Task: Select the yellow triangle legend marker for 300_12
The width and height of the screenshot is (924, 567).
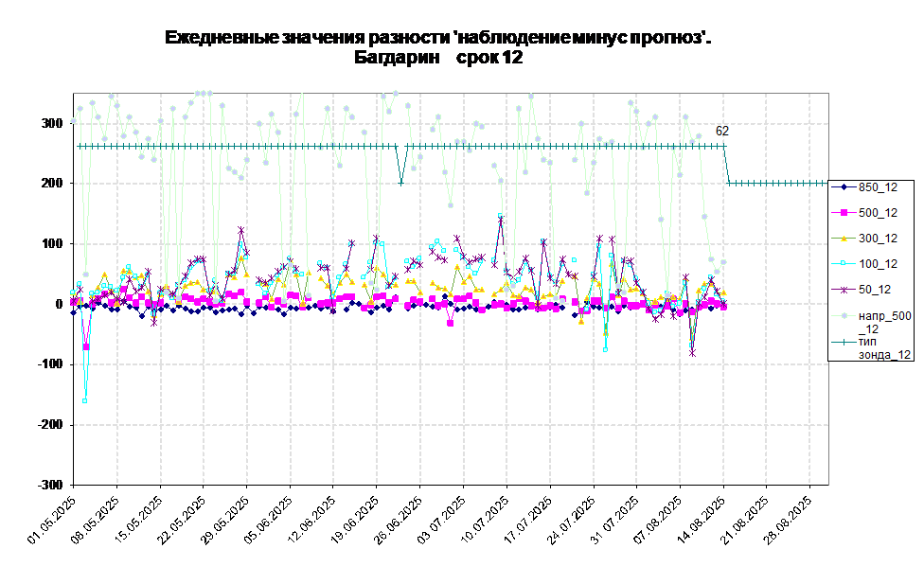Action: tap(844, 239)
